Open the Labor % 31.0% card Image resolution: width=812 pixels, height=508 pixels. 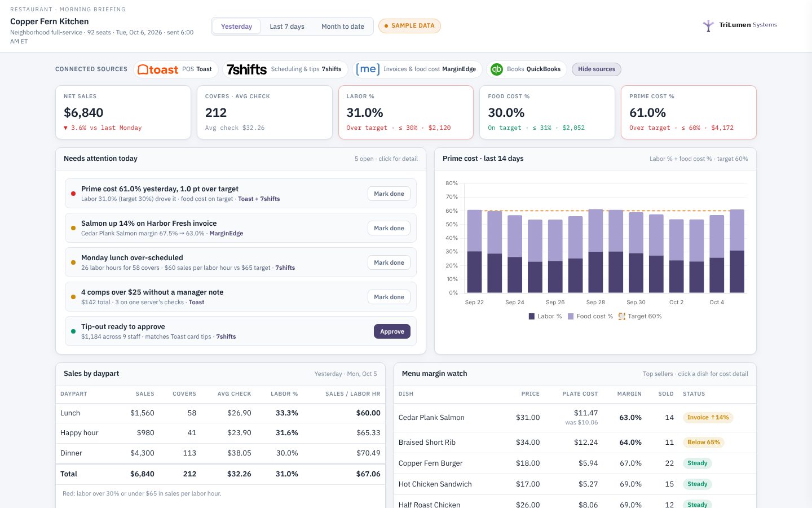[x=405, y=112]
